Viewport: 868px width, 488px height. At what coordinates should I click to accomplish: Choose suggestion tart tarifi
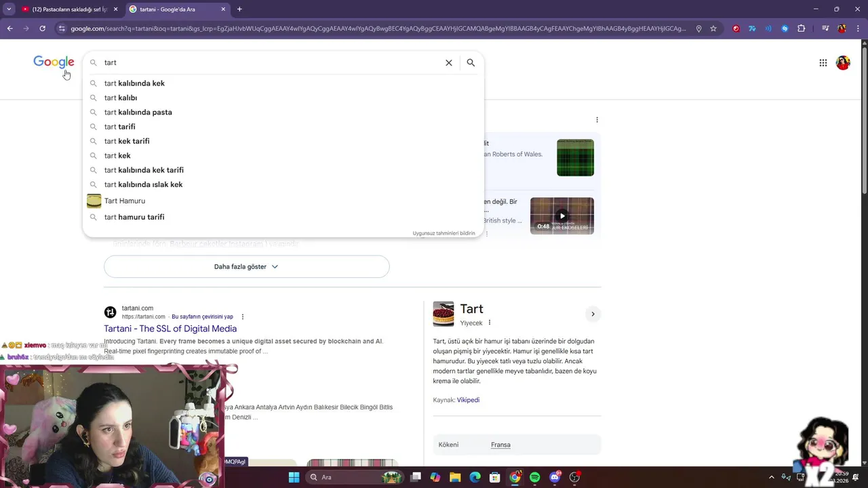[283, 127]
